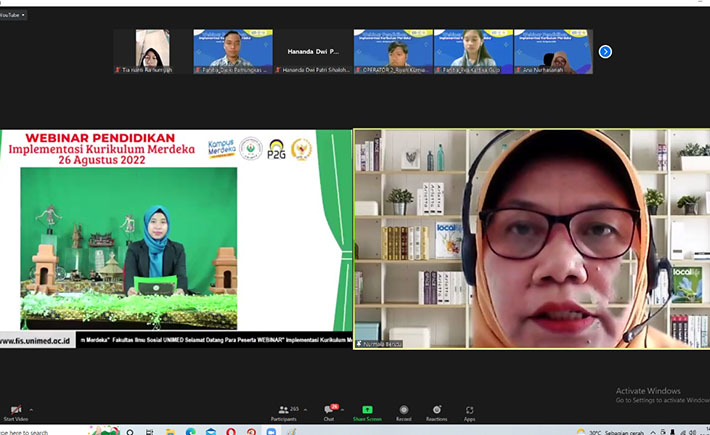710x435 pixels.
Task: Click the green Share Screen button
Action: click(x=367, y=412)
